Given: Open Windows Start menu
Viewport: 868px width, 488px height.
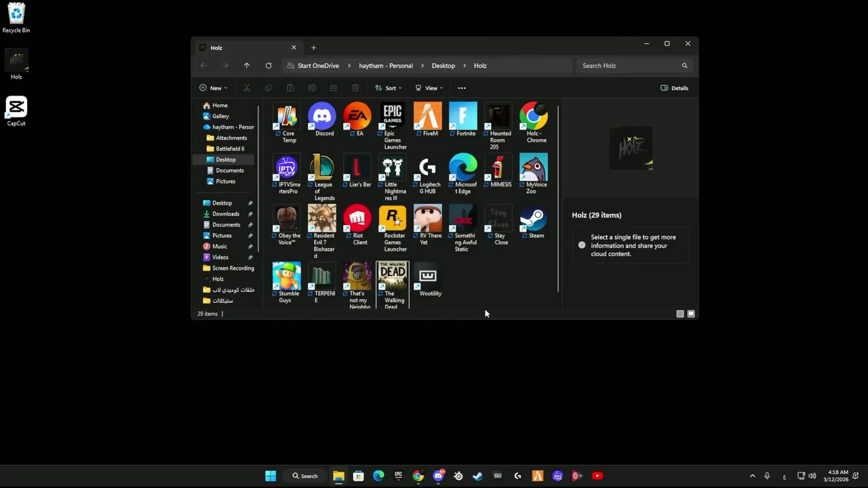Looking at the screenshot, I should click(x=271, y=476).
